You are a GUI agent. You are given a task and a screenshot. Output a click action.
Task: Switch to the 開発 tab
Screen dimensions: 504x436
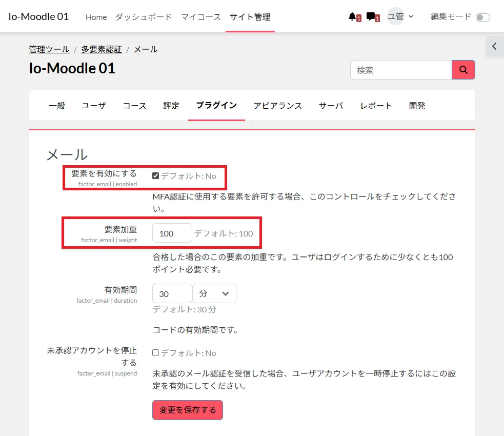pos(417,106)
